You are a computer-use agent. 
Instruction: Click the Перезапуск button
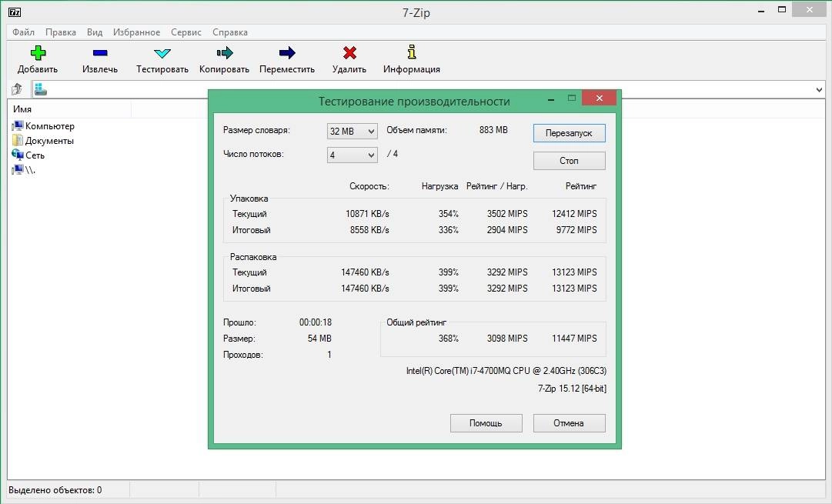[569, 133]
